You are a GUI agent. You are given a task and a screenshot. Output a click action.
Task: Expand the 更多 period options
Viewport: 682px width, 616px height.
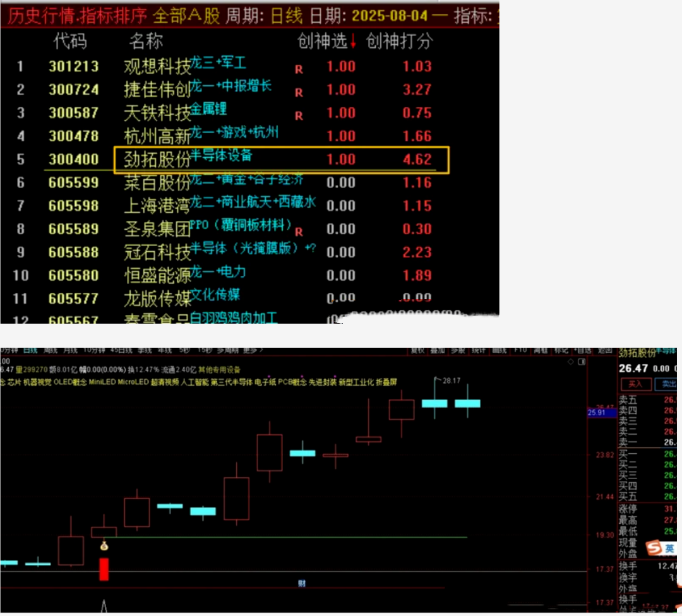click(x=251, y=350)
